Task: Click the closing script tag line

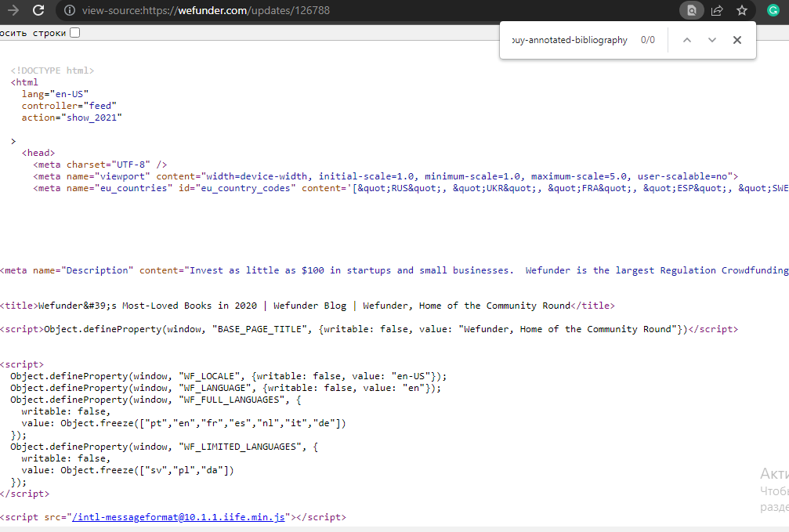Action: (x=24, y=494)
